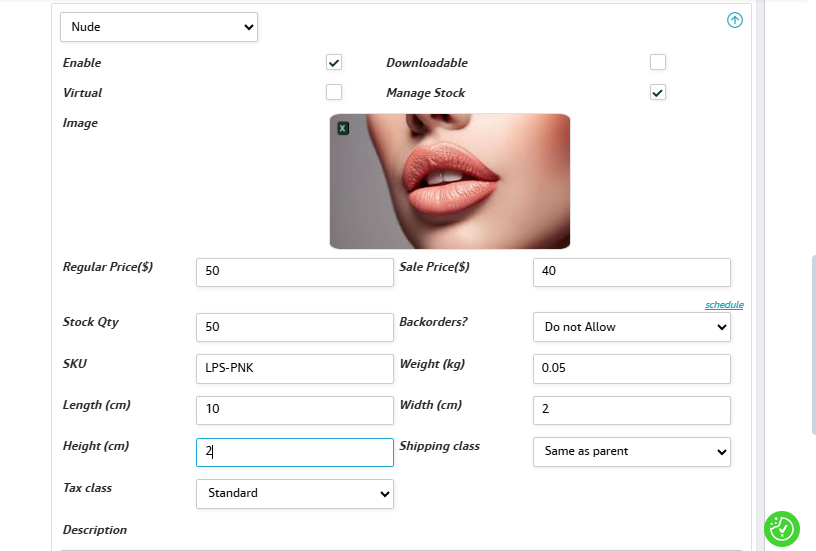Viewport: 816px width, 551px height.
Task: Uncheck the Manage Stock checkbox
Action: coord(658,93)
